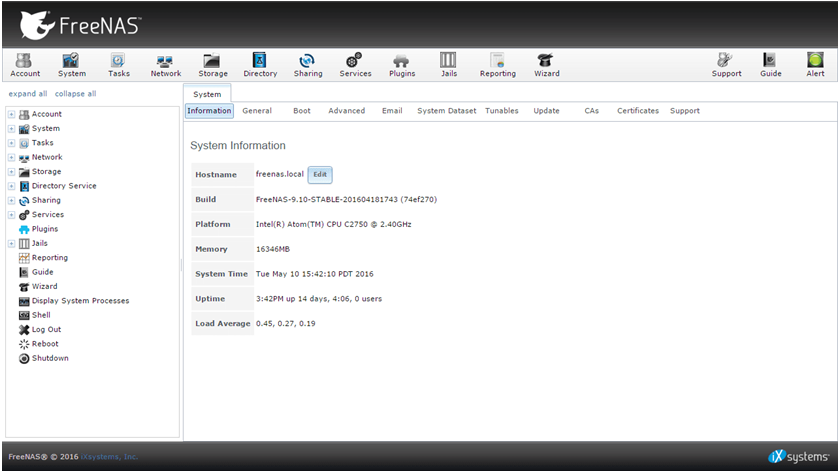Click the Plugins icon in sidebar tree
The height and width of the screenshot is (473, 838).
click(24, 229)
